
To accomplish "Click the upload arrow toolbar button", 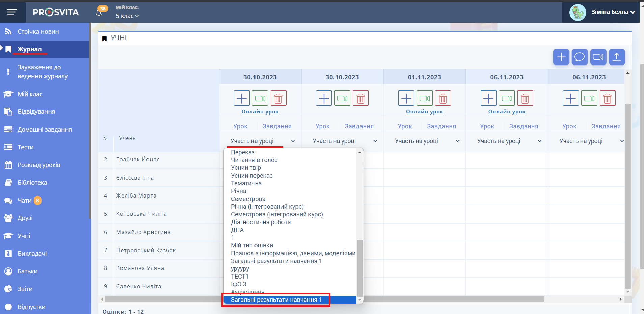I will (617, 57).
